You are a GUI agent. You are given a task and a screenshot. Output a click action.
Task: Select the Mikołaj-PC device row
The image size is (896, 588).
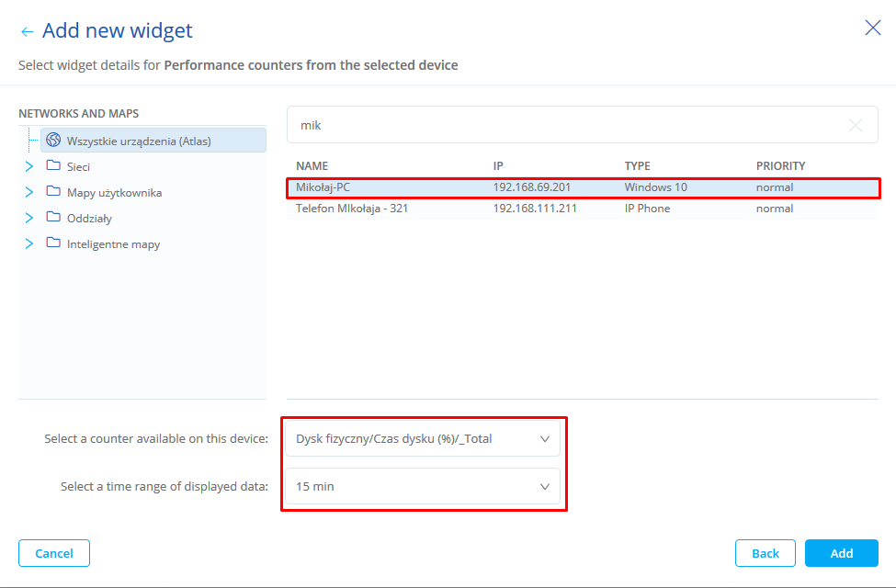pos(582,187)
